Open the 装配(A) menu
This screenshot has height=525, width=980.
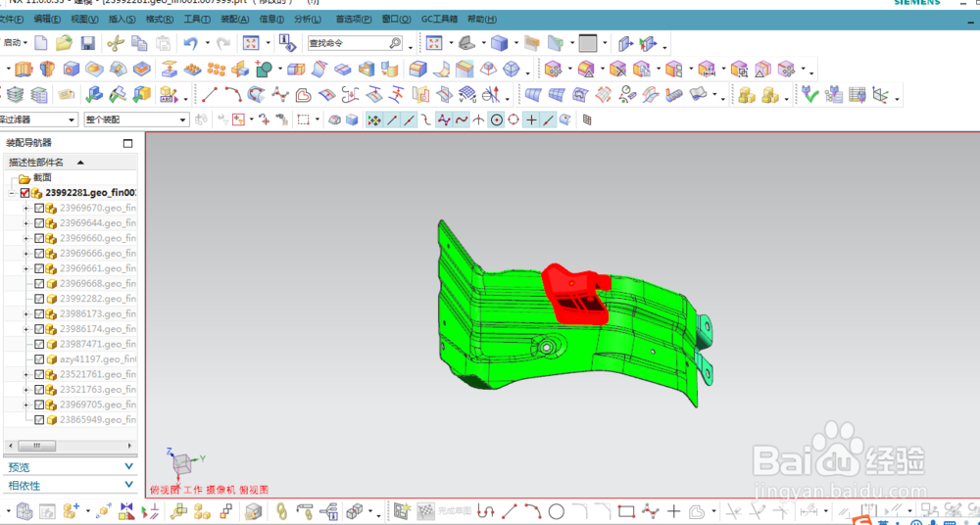click(235, 20)
